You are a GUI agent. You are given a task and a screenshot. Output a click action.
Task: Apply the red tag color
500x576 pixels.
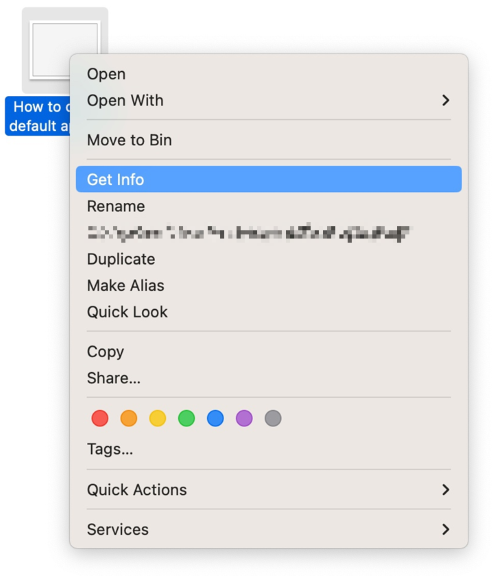pyautogui.click(x=100, y=418)
